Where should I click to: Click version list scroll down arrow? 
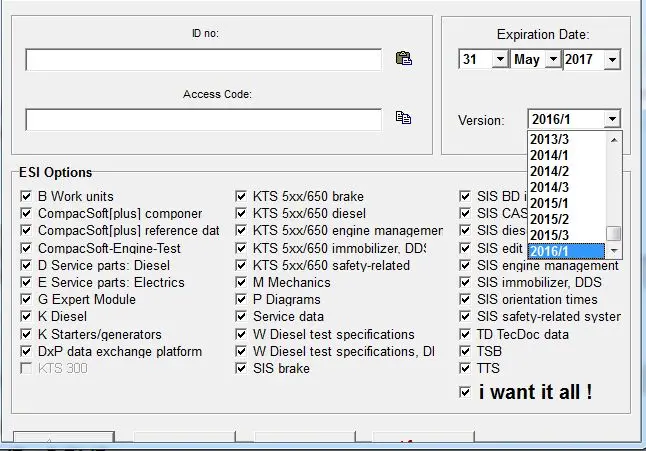pyautogui.click(x=614, y=250)
